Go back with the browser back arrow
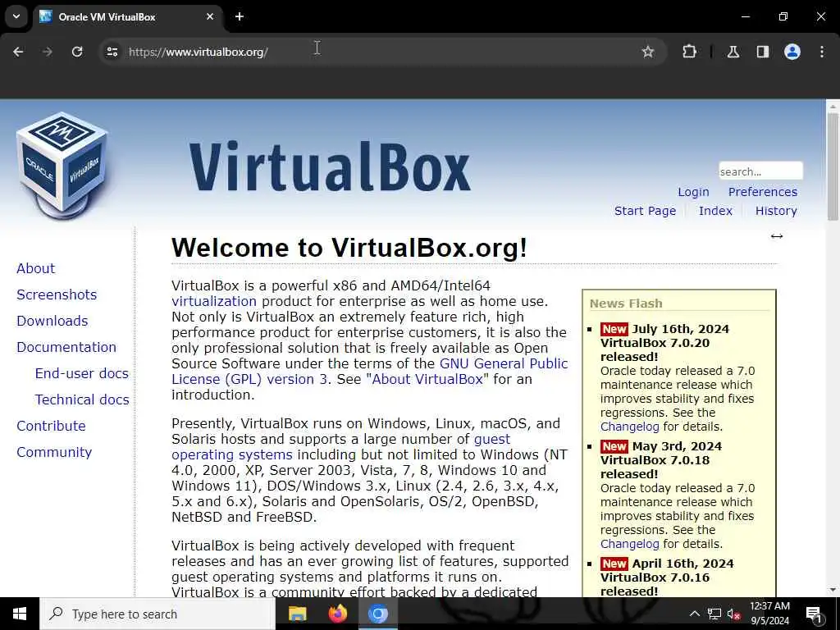 coord(18,52)
